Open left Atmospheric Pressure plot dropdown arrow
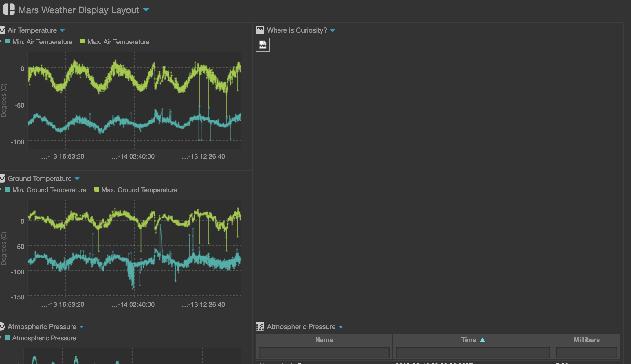The height and width of the screenshot is (364, 631). coord(82,327)
